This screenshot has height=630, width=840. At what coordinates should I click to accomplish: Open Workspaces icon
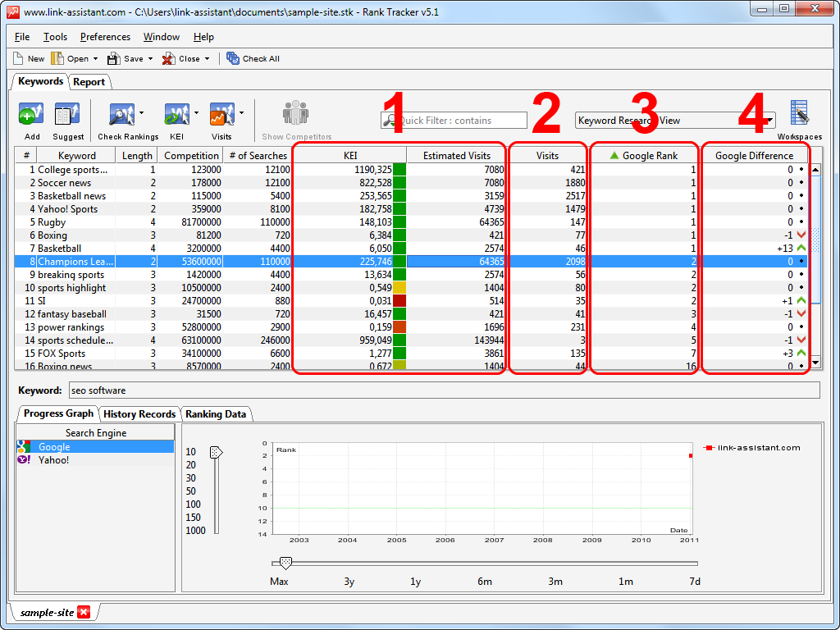(x=800, y=113)
